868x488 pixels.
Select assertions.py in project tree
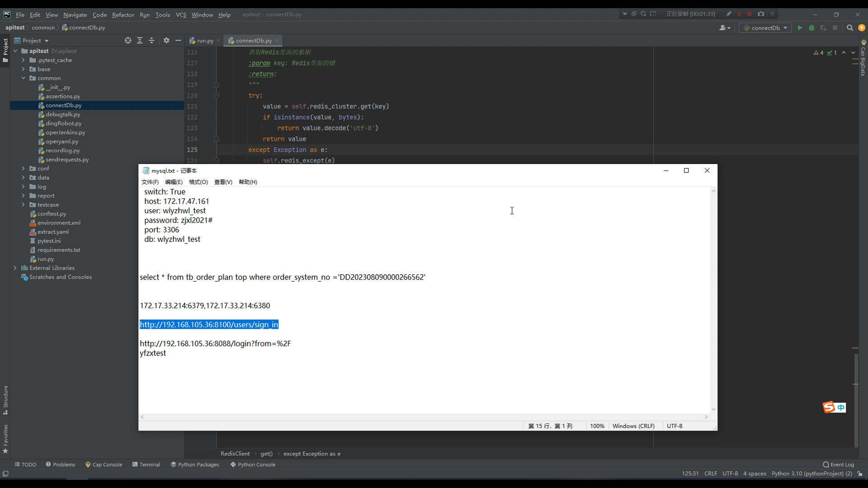click(x=63, y=96)
